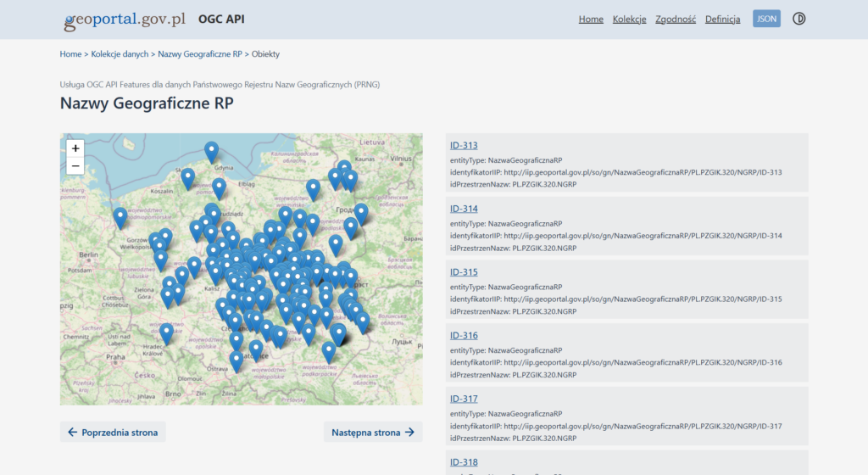Open the Kolekcje menu link
The height and width of the screenshot is (475, 868).
tap(630, 19)
